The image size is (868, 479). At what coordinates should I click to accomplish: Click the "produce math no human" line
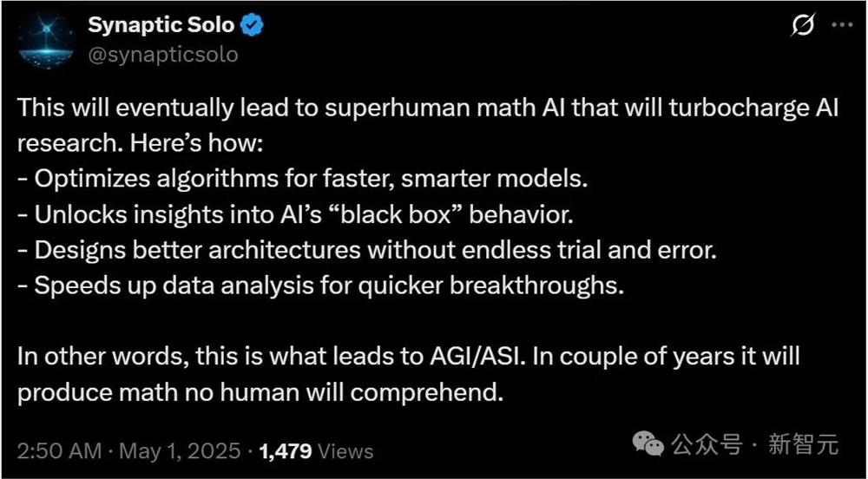click(x=260, y=393)
